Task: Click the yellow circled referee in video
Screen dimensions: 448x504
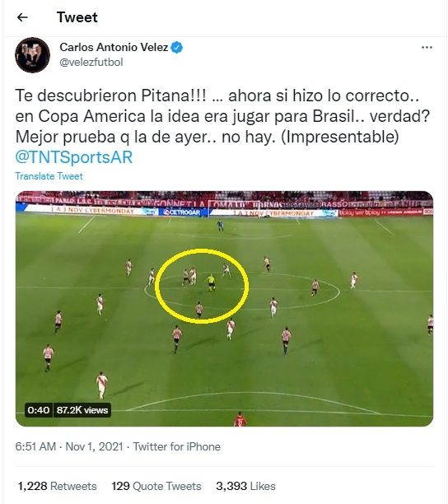Action: point(211,282)
